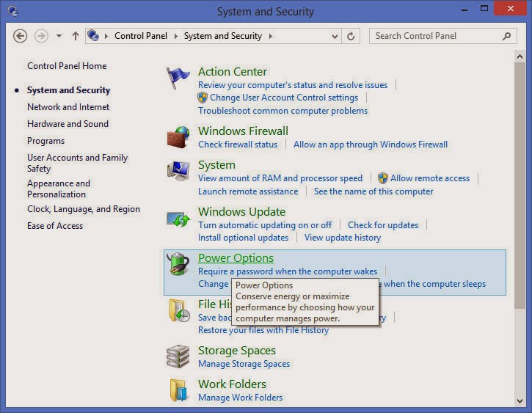This screenshot has width=532, height=413.
Task: Click Turn automatic updating on or off
Action: point(265,225)
